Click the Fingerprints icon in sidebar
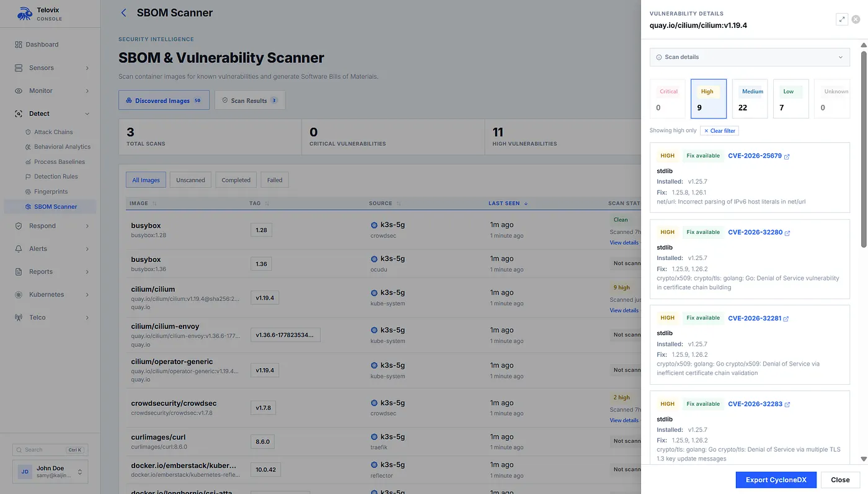Image resolution: width=868 pixels, height=494 pixels. tap(28, 192)
